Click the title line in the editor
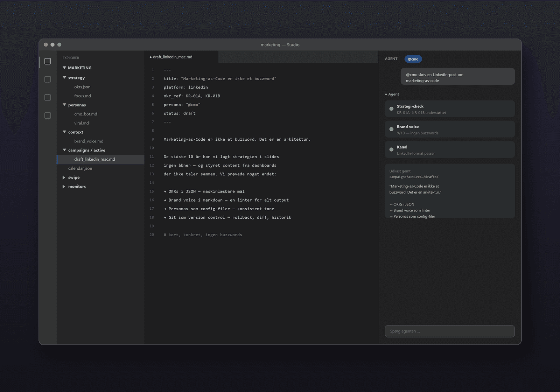 pyautogui.click(x=220, y=79)
